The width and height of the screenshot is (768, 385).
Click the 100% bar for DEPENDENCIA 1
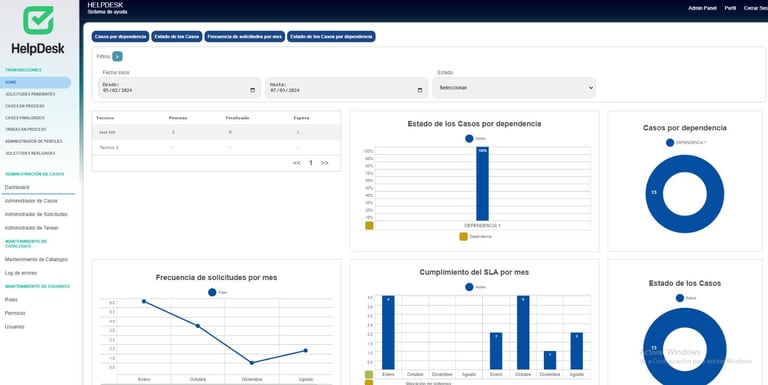pos(482,184)
